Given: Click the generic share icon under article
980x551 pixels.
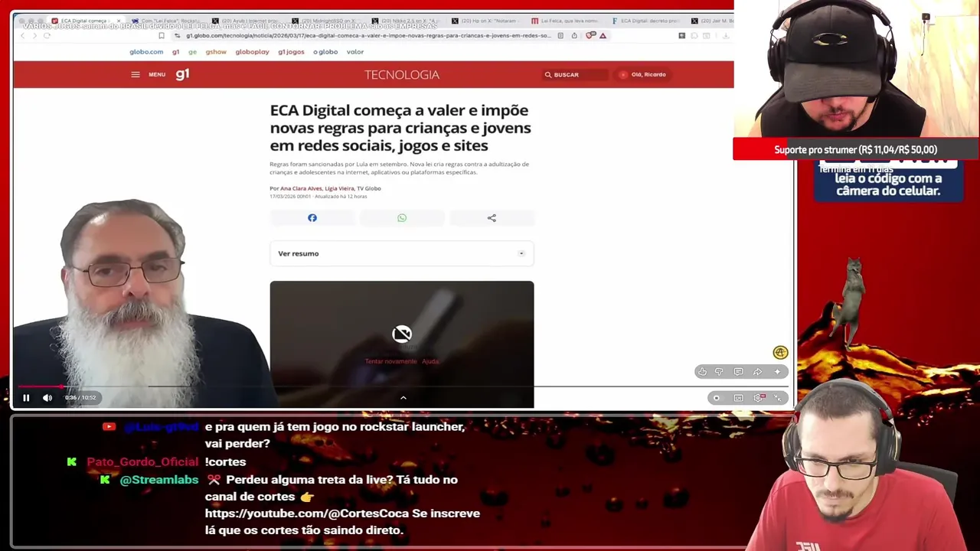Looking at the screenshot, I should point(492,218).
